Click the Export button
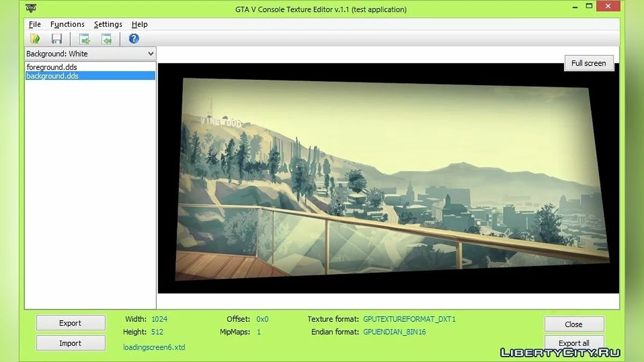Screen dimensions: 644x362 (70, 323)
